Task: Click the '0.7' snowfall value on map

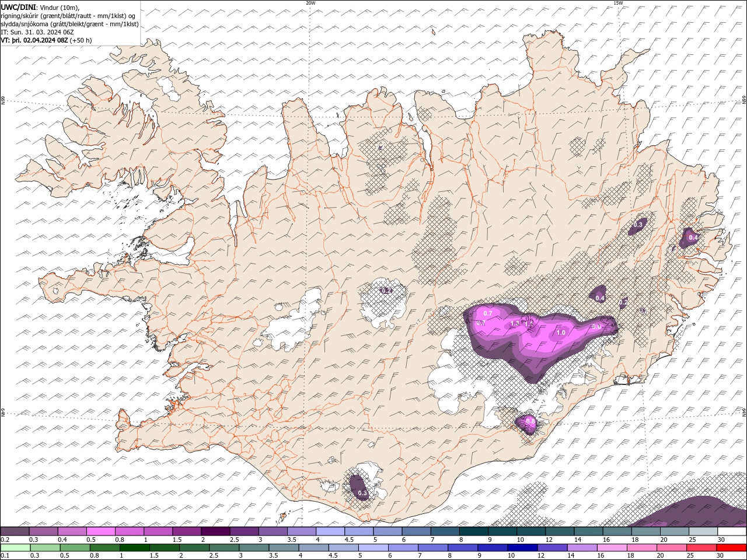Action: pyautogui.click(x=488, y=313)
